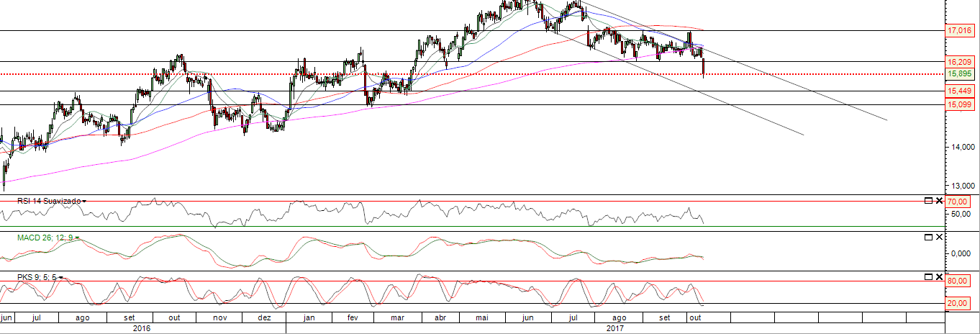Click the mai month label on timeline
The image size is (980, 334).
[483, 317]
